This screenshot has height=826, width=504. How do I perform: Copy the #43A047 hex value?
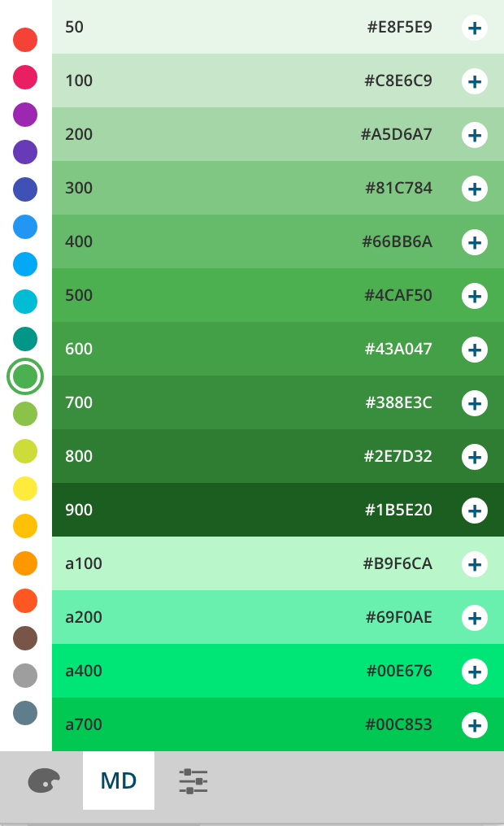pyautogui.click(x=398, y=350)
